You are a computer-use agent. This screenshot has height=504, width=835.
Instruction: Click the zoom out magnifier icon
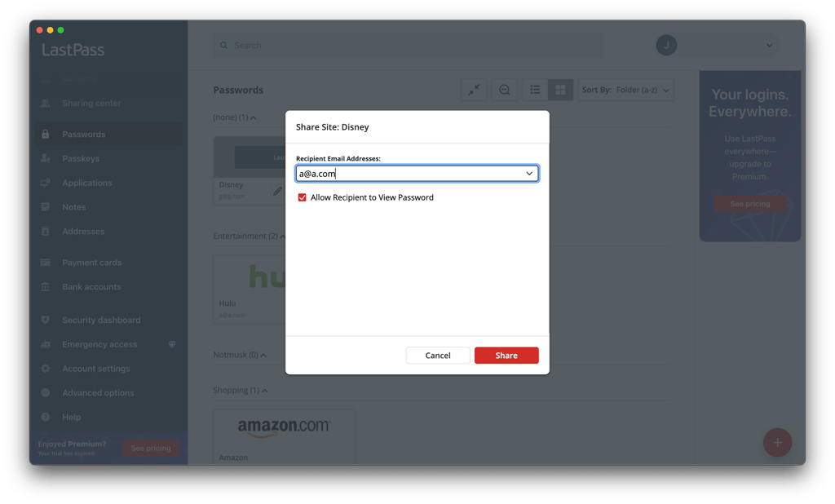click(504, 90)
